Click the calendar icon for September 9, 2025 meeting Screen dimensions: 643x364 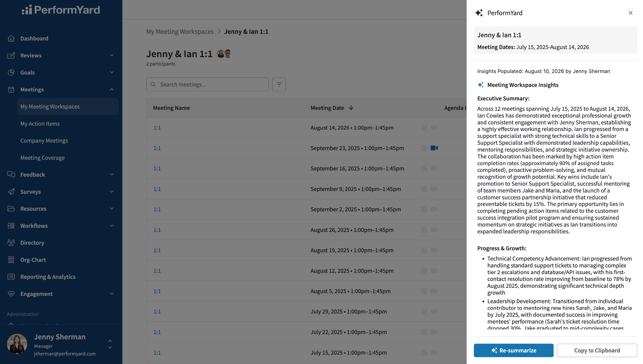click(x=424, y=189)
